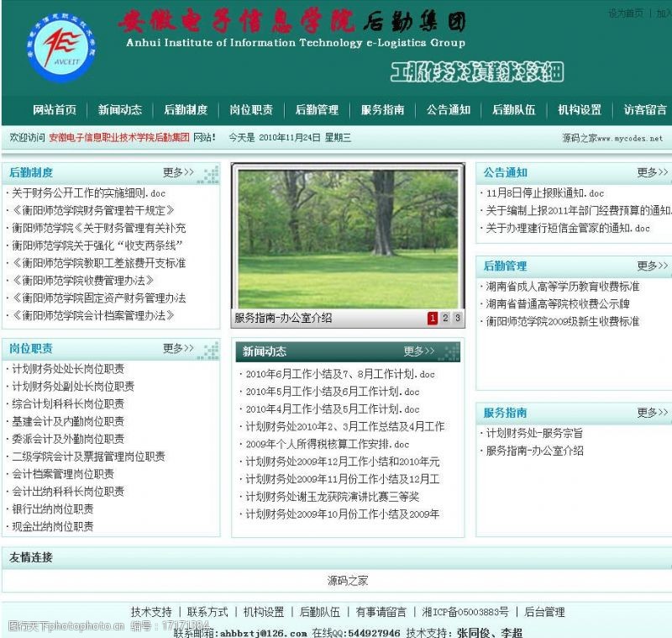Click the 源码之家 friendly link
Viewport: 672px width, 638px height.
point(348,580)
